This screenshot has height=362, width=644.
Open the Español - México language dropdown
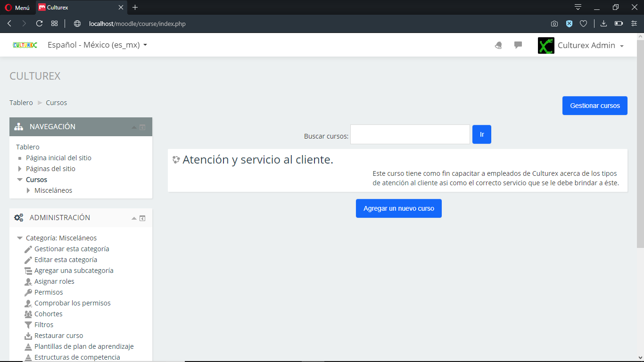98,45
